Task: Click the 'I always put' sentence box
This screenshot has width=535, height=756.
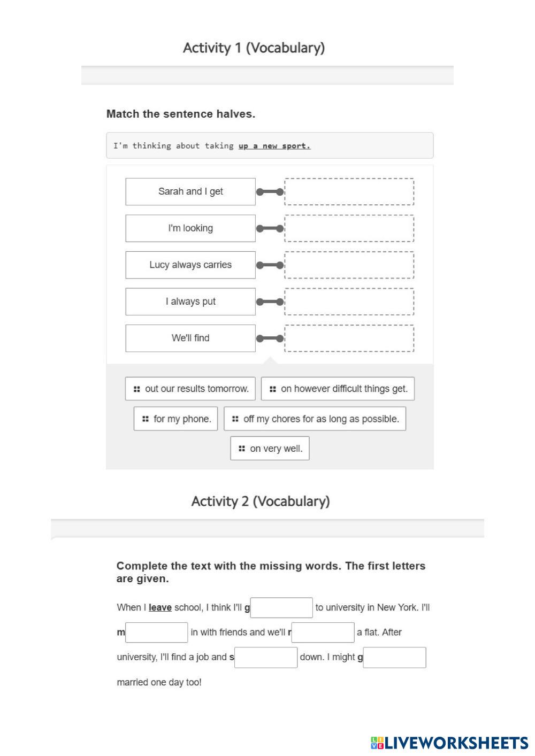Action: (190, 302)
